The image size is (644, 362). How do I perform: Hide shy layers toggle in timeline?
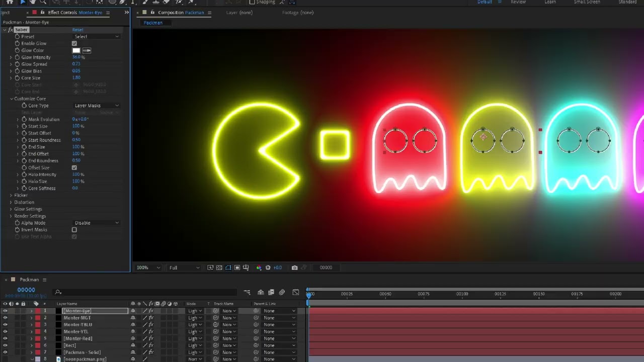click(261, 292)
